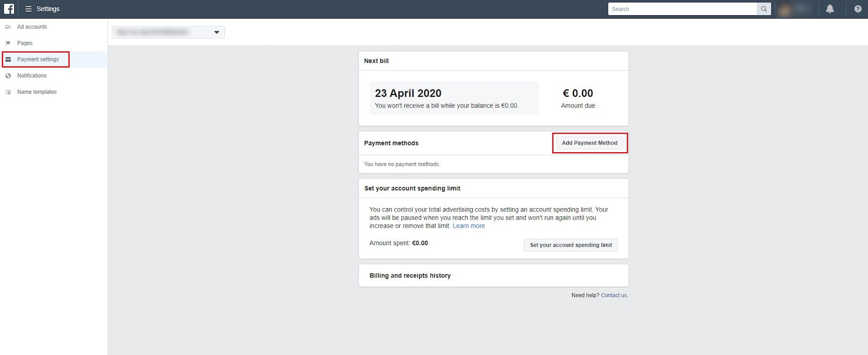868x355 pixels.
Task: Click the search magnifier button
Action: [x=764, y=9]
